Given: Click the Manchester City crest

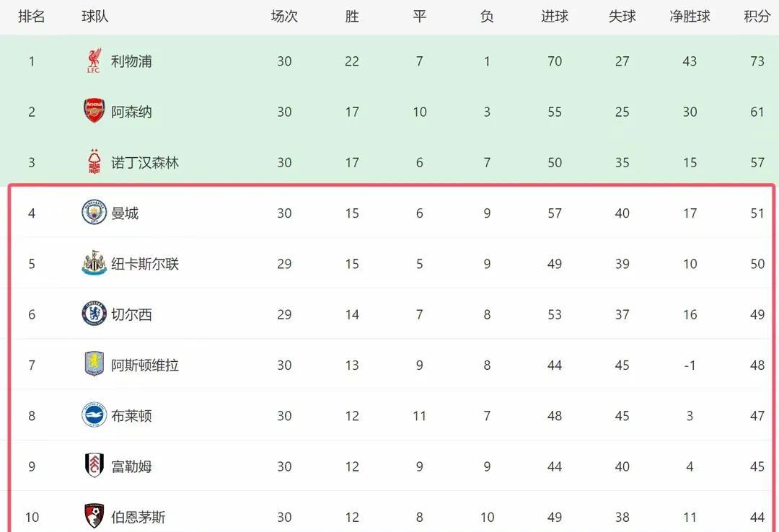Looking at the screenshot, I should pos(94,213).
